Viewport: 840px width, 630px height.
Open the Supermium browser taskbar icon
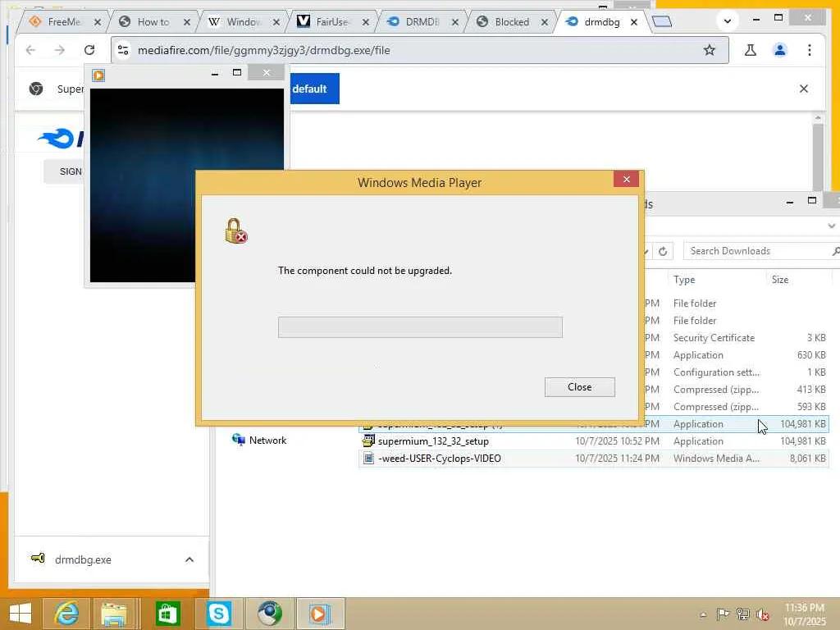[269, 614]
